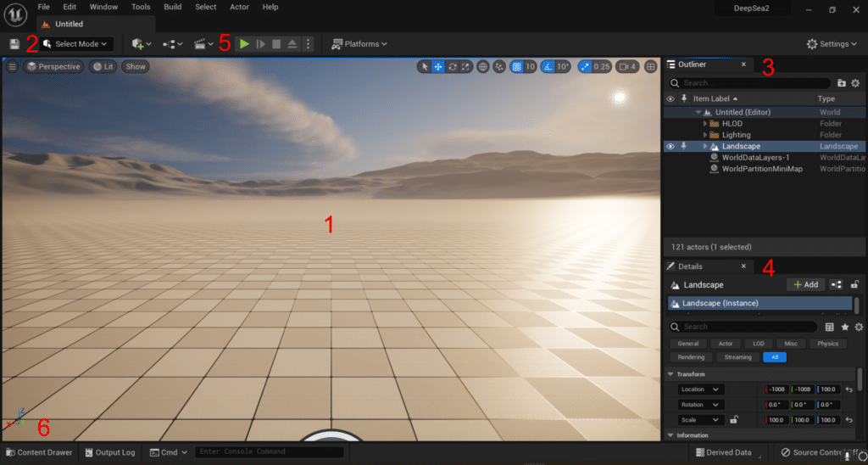Viewport: 868px width, 465px height.
Task: Open Outliner settings gear
Action: [x=855, y=83]
